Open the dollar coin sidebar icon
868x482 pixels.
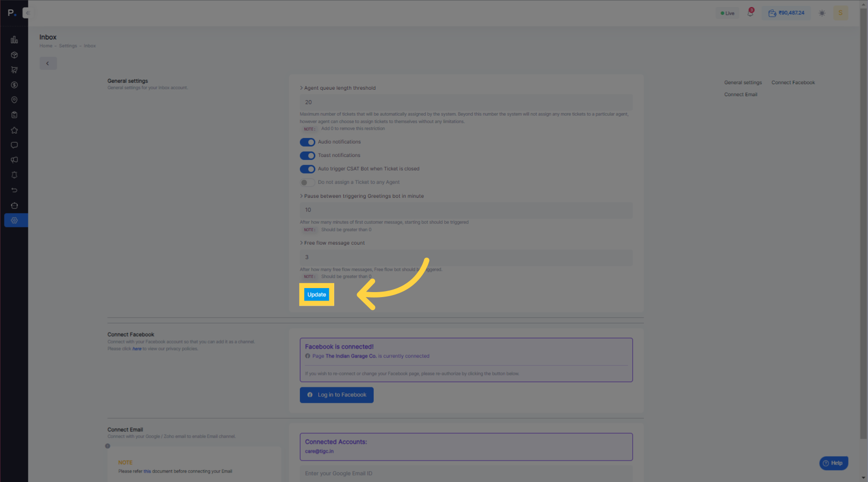(14, 85)
